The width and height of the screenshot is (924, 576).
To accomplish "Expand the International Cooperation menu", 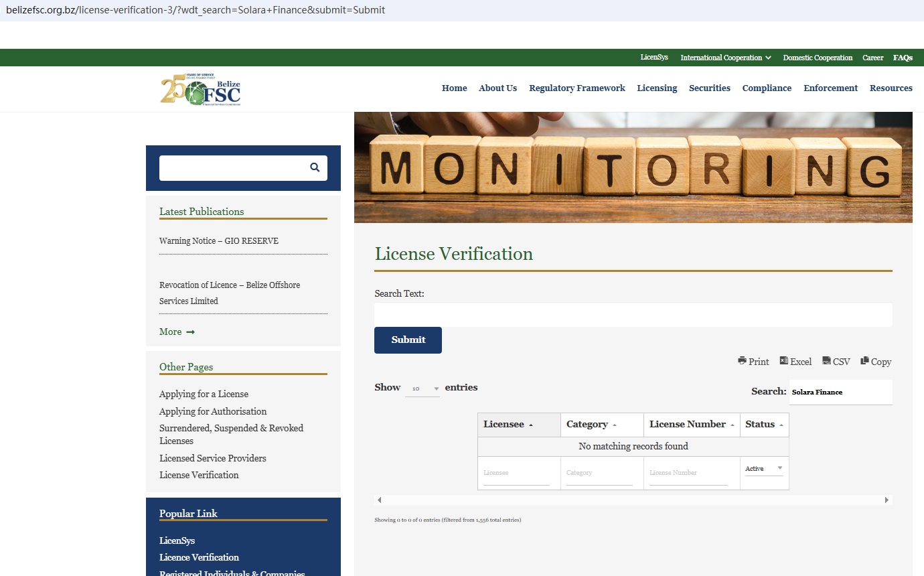I will 725,58.
